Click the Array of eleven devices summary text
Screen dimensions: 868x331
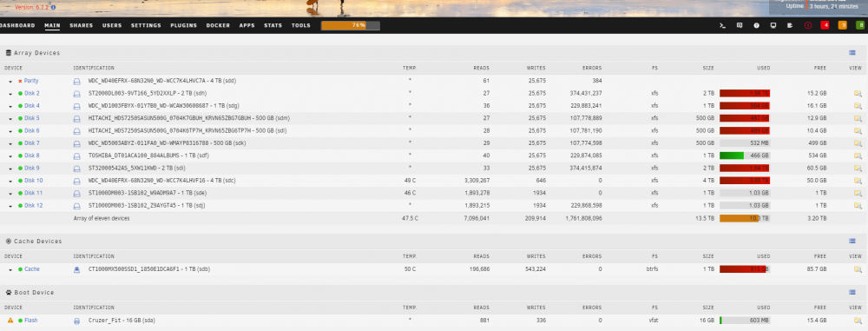pyautogui.click(x=102, y=218)
